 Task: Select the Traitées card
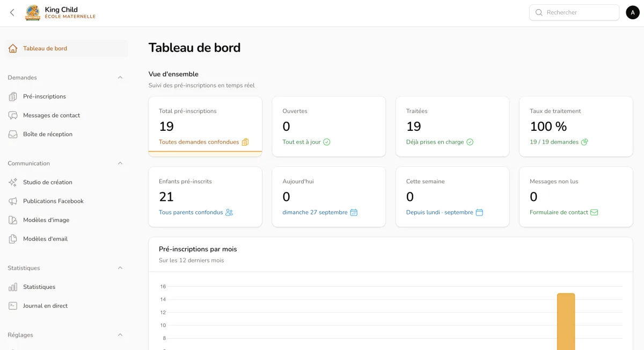tap(452, 126)
